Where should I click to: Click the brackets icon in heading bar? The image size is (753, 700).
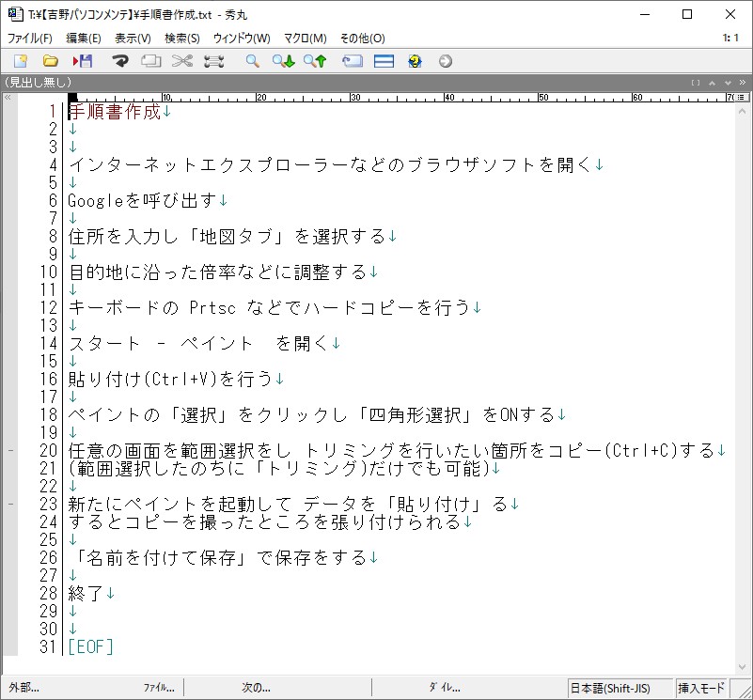(x=696, y=83)
